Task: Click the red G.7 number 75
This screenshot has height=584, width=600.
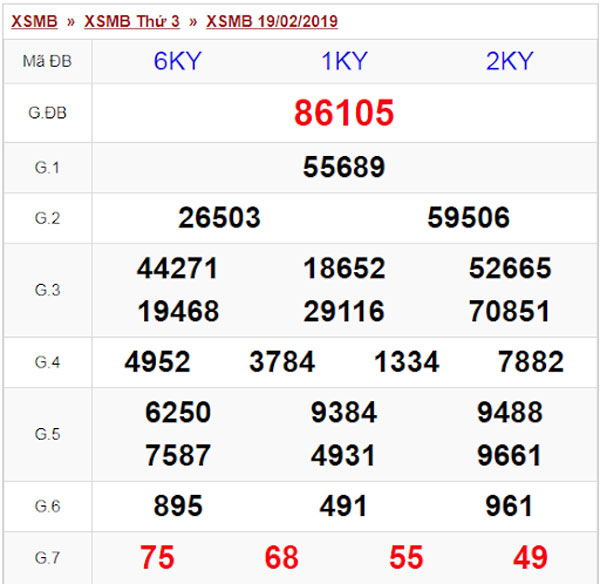Action: (157, 557)
